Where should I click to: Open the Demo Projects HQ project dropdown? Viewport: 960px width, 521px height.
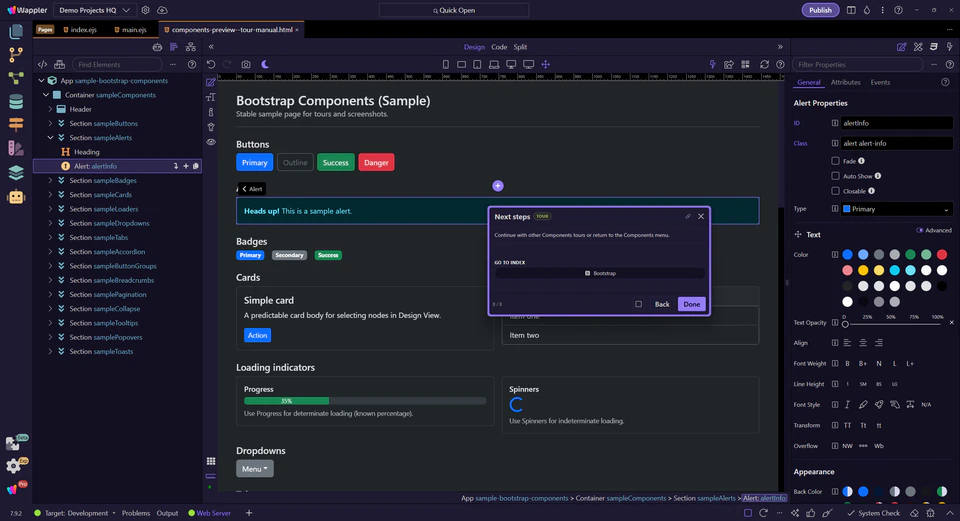point(94,10)
